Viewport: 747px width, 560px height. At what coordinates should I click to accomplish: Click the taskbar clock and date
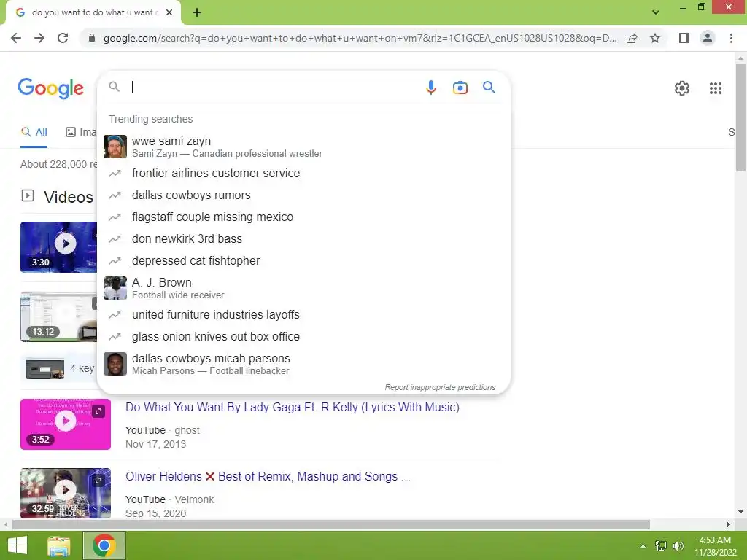pyautogui.click(x=715, y=546)
